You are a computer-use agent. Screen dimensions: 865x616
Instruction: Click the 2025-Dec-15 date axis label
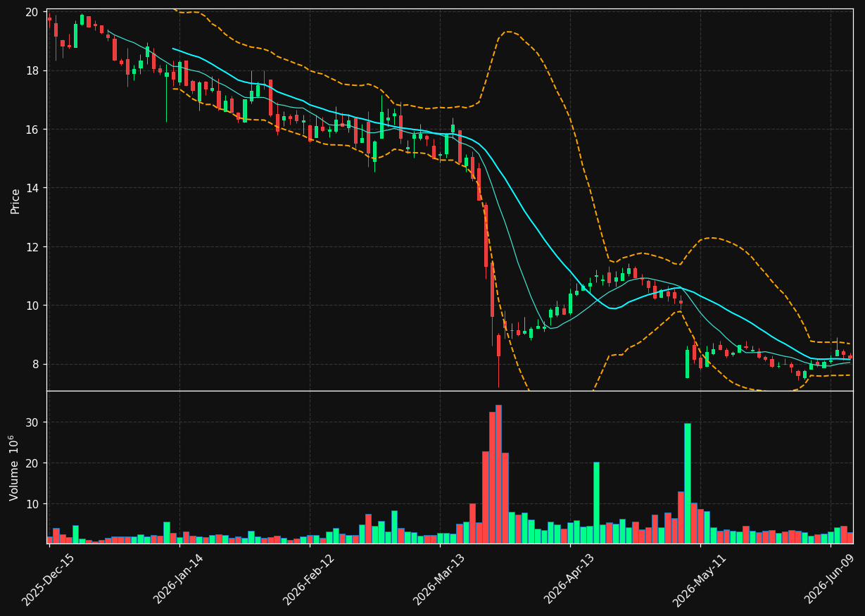point(49,579)
